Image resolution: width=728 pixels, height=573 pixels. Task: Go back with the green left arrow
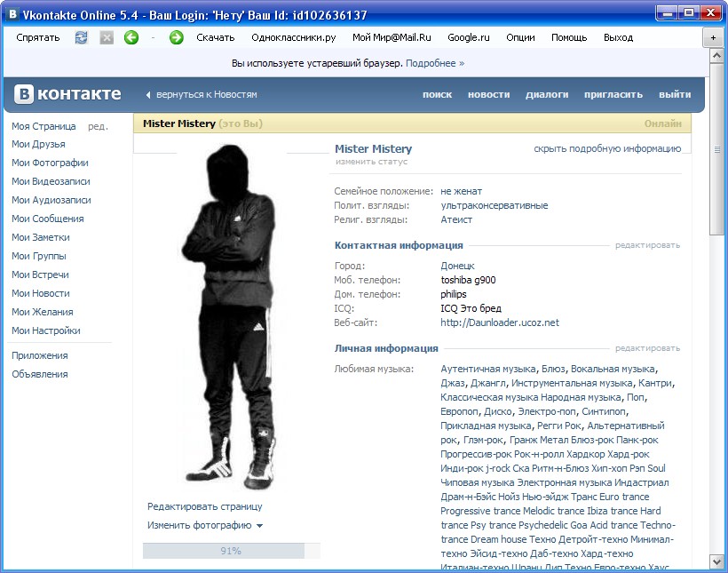(x=131, y=37)
